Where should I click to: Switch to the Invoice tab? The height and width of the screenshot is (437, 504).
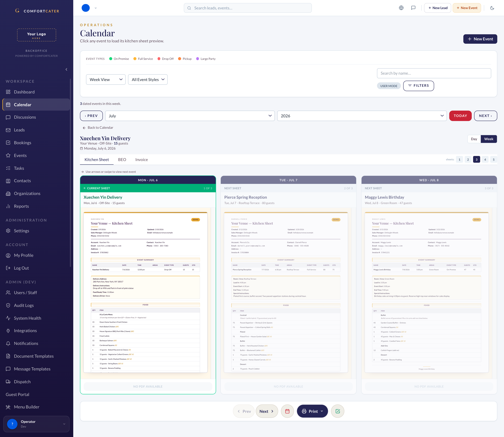click(x=142, y=160)
